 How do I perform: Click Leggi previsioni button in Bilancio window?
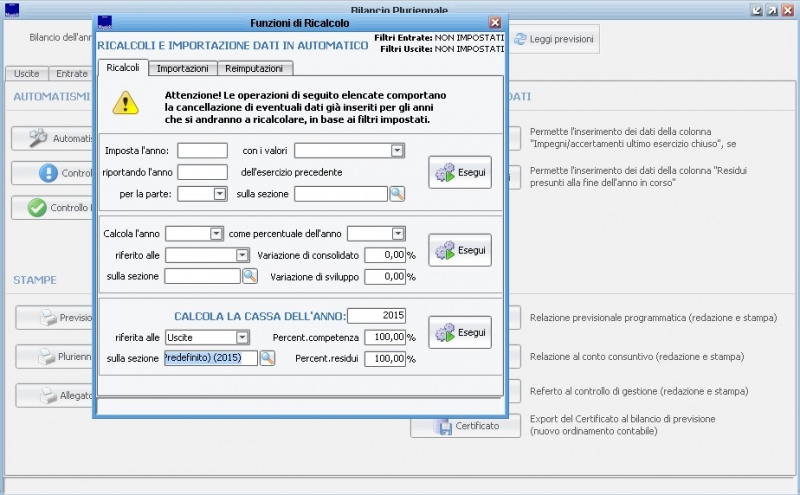tap(554, 39)
